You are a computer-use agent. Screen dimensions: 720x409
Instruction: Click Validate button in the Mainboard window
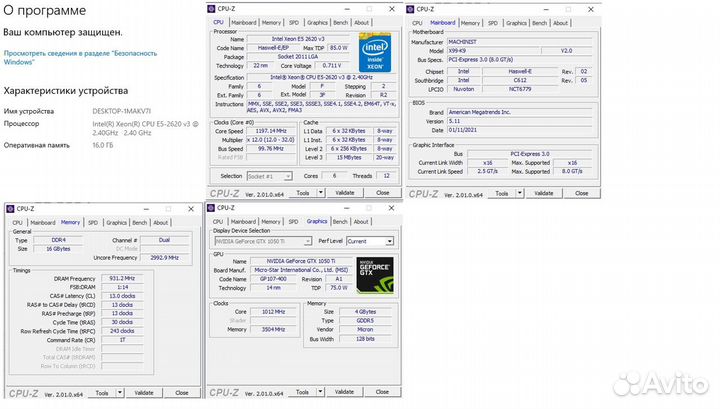pos(544,193)
